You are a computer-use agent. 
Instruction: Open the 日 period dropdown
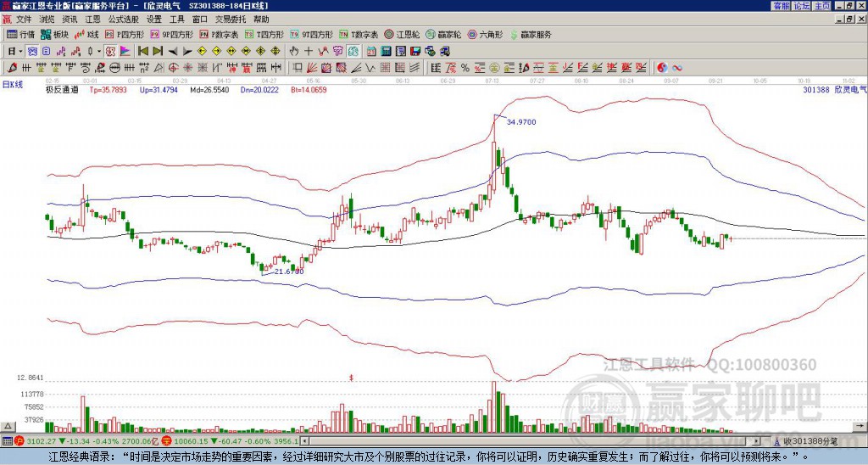click(x=15, y=51)
